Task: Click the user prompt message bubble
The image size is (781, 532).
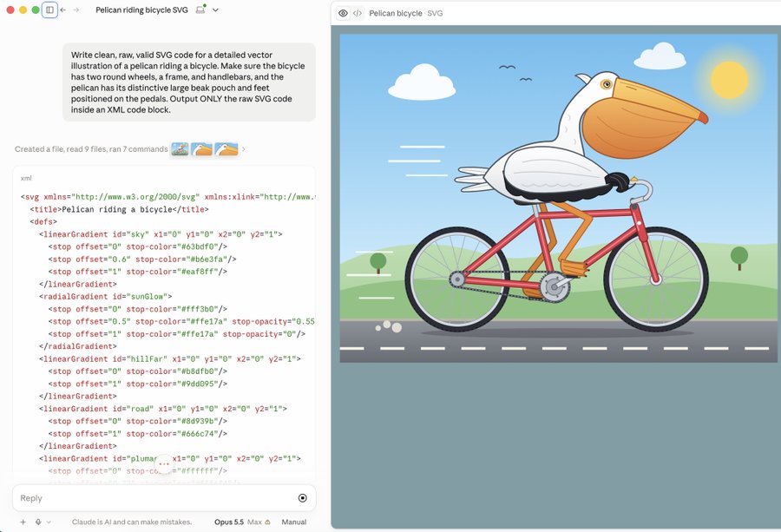Action: (x=189, y=82)
